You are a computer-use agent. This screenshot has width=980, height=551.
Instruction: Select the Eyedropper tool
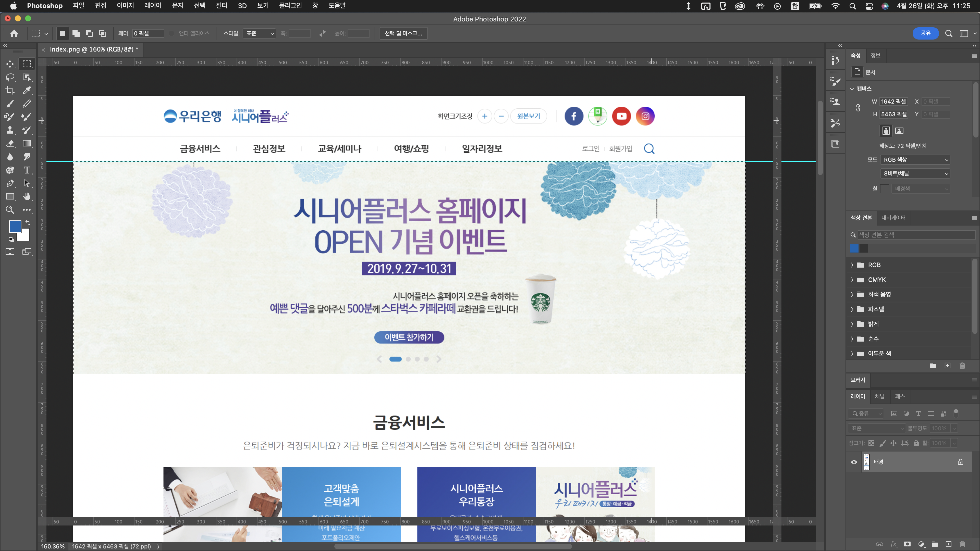pyautogui.click(x=27, y=91)
